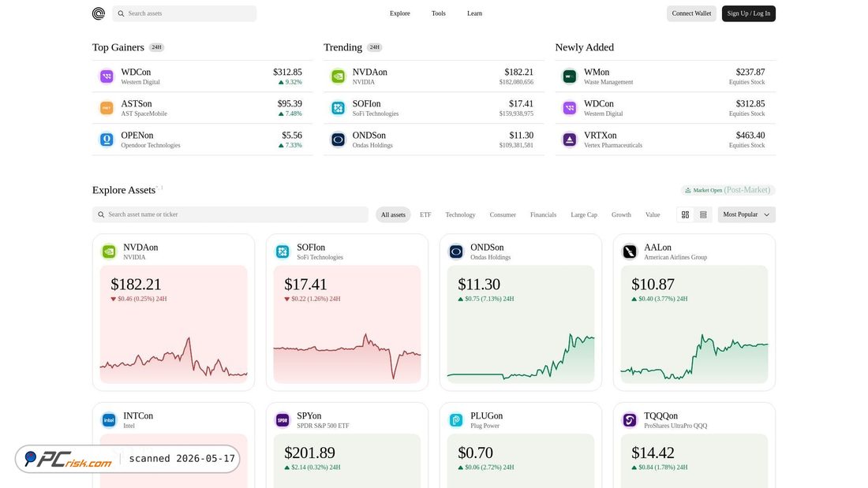This screenshot has height=488, width=868.
Task: Click the search magnifier icon in header
Action: pos(121,13)
